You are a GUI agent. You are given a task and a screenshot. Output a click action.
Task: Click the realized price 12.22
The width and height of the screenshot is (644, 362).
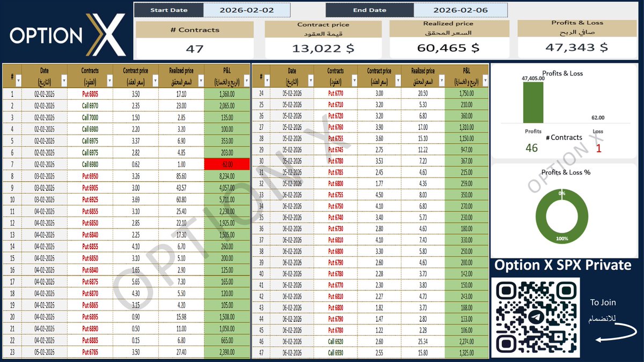[423, 150]
